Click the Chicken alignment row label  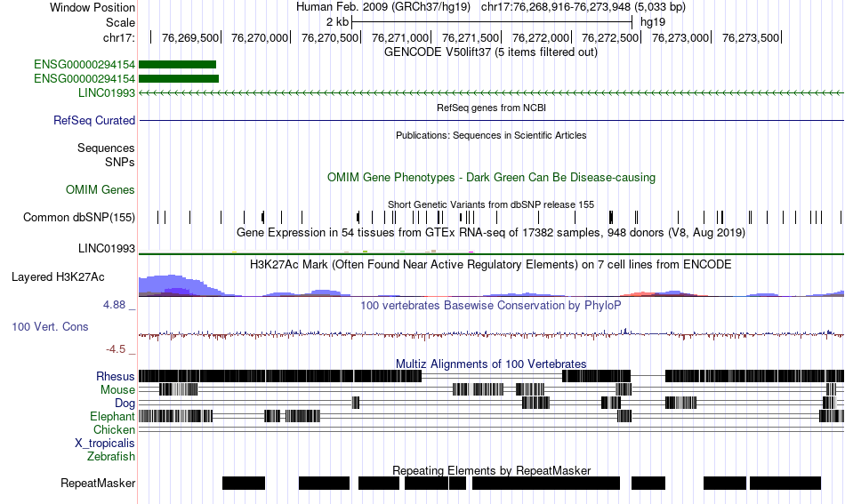pos(114,429)
